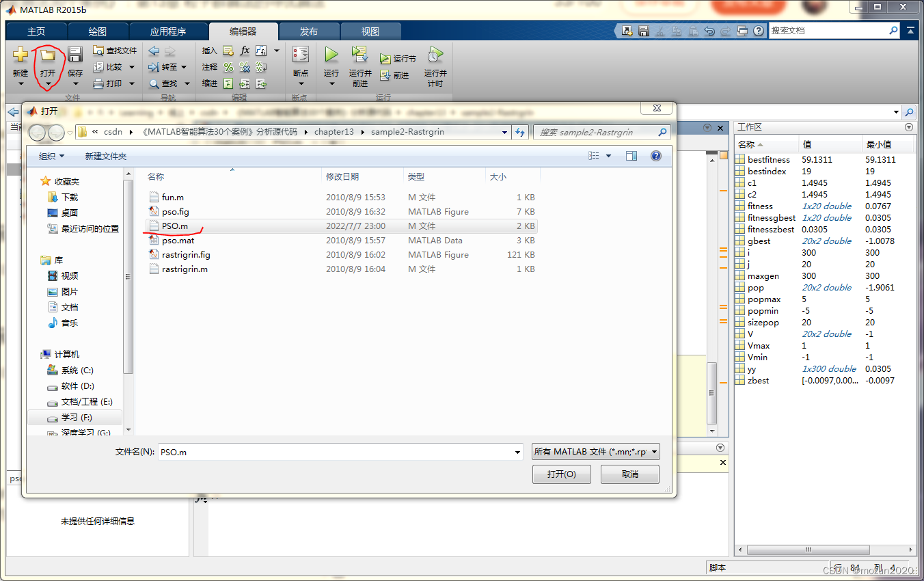Click the uncomment icon
The image size is (924, 581).
pos(245,67)
